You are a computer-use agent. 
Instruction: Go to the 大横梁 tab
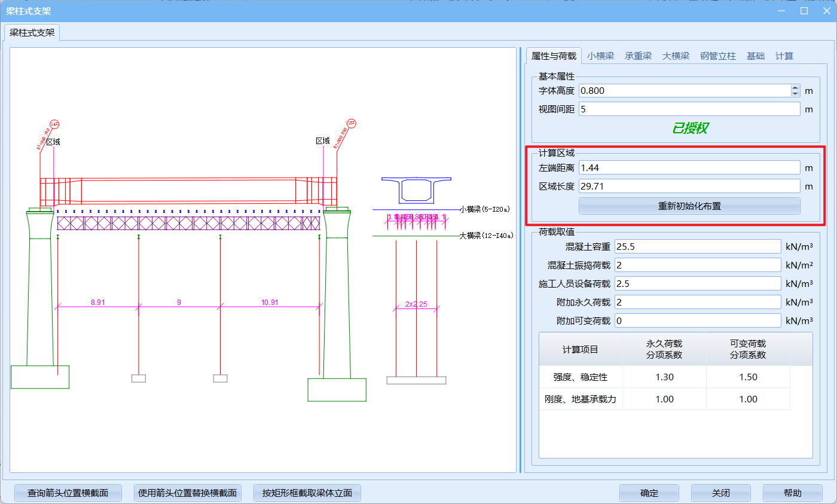click(x=676, y=56)
